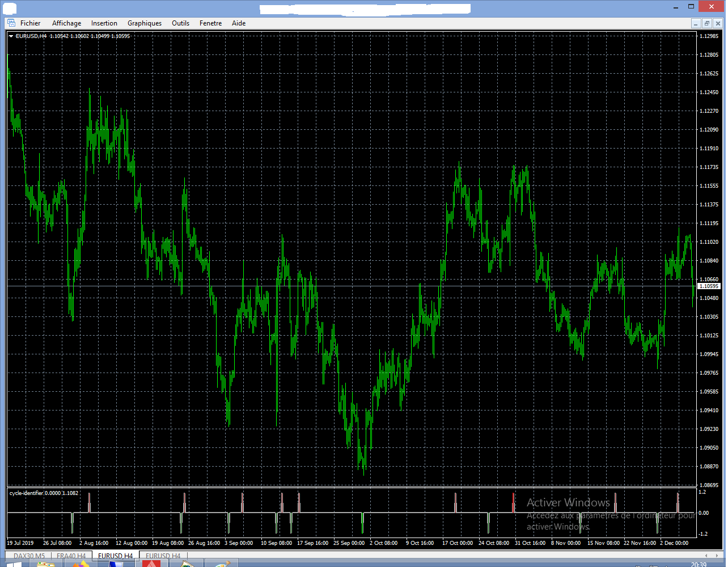Restore the inner chart window
Image resolution: width=728 pixels, height=567 pixels.
point(707,23)
